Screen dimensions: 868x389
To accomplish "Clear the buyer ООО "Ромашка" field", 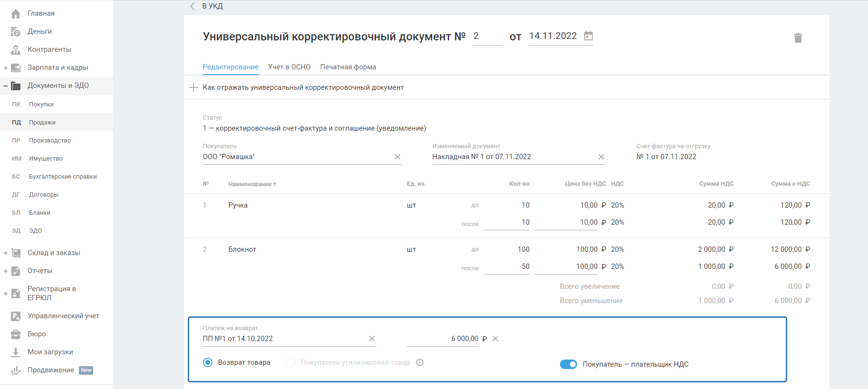I will 397,157.
